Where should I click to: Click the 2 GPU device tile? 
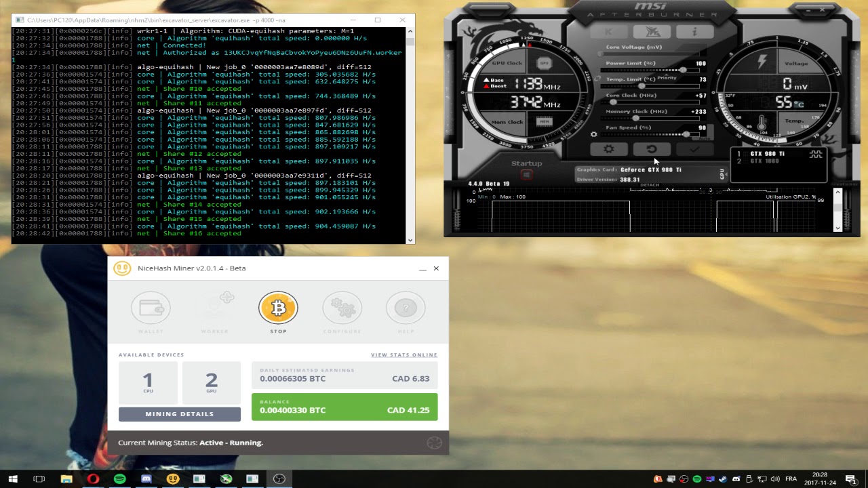pyautogui.click(x=212, y=382)
